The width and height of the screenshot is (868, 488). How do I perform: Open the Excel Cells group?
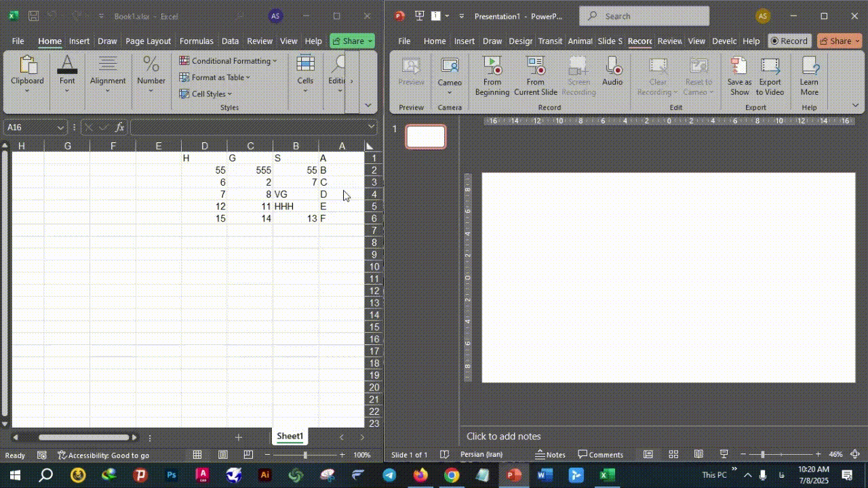tap(305, 75)
